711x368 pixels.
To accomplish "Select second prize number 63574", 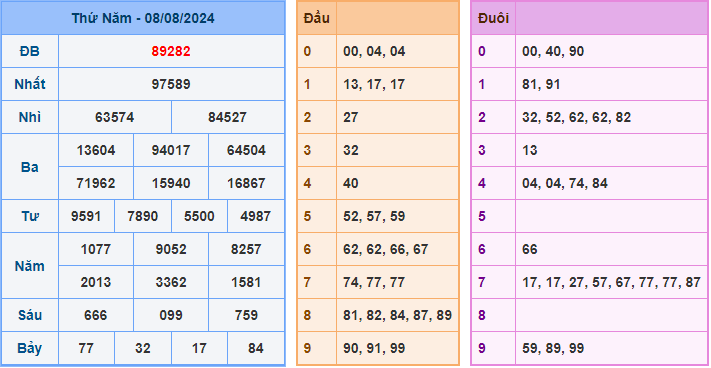I will (x=115, y=117).
